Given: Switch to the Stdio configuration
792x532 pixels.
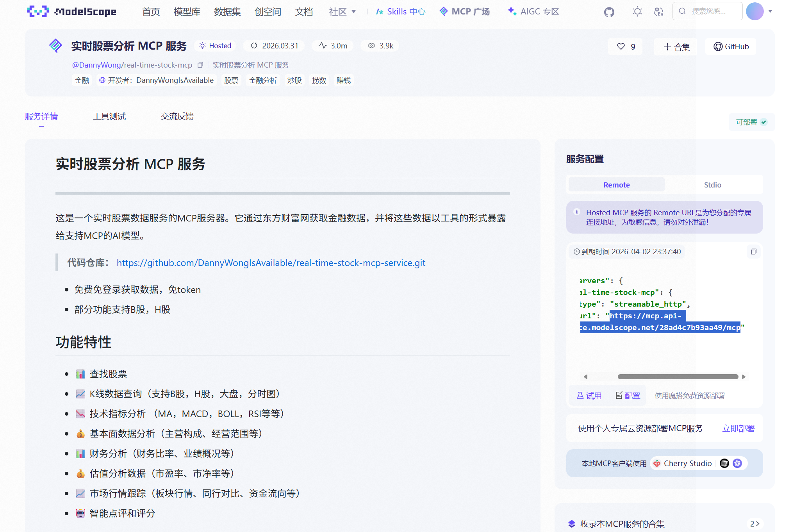Looking at the screenshot, I should [712, 185].
